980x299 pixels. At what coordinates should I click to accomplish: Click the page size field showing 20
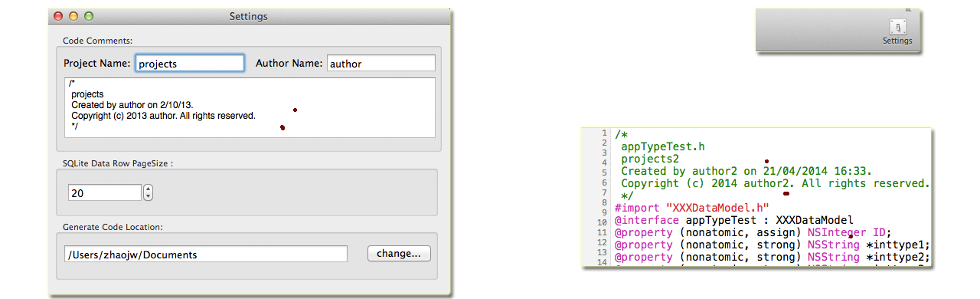[x=105, y=193]
